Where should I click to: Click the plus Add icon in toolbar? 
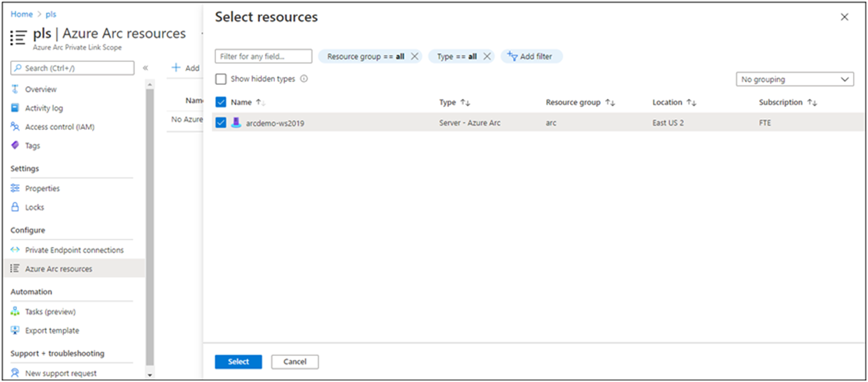click(176, 68)
